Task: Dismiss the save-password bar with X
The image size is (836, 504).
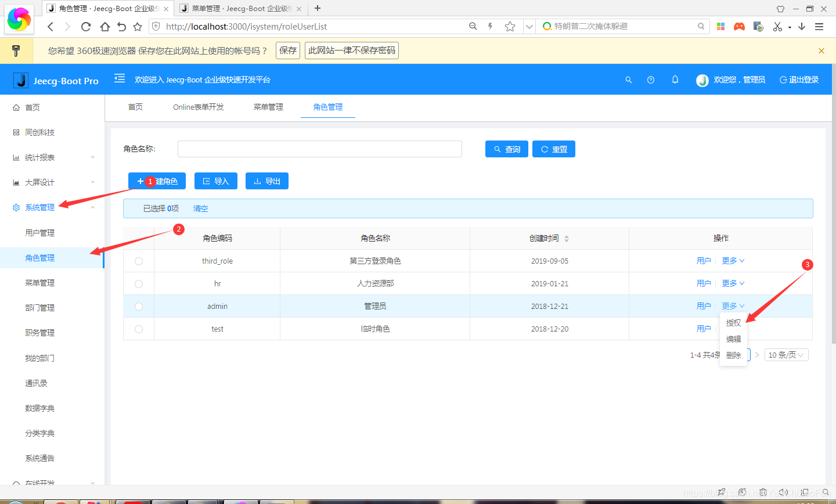Action: pos(821,51)
